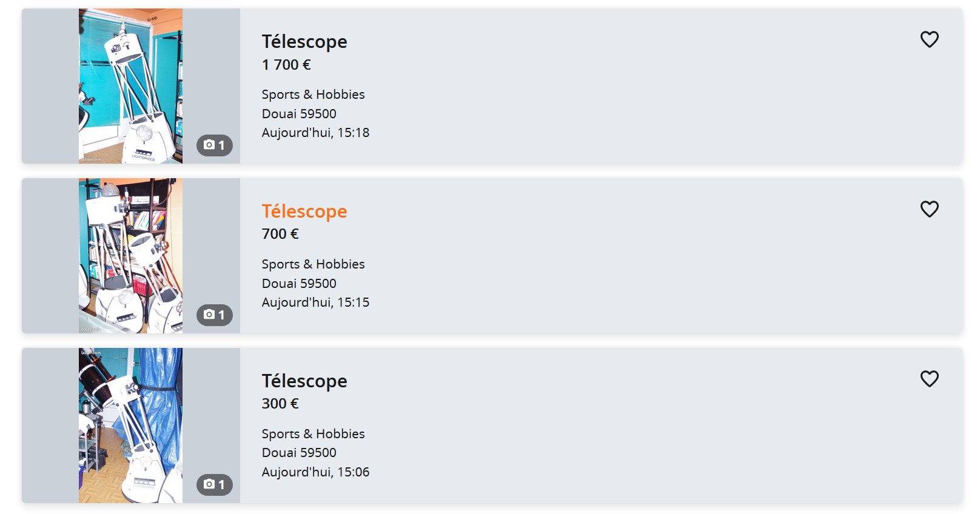
Task: Click camera icon on the 300 € listing
Action: pyautogui.click(x=209, y=484)
